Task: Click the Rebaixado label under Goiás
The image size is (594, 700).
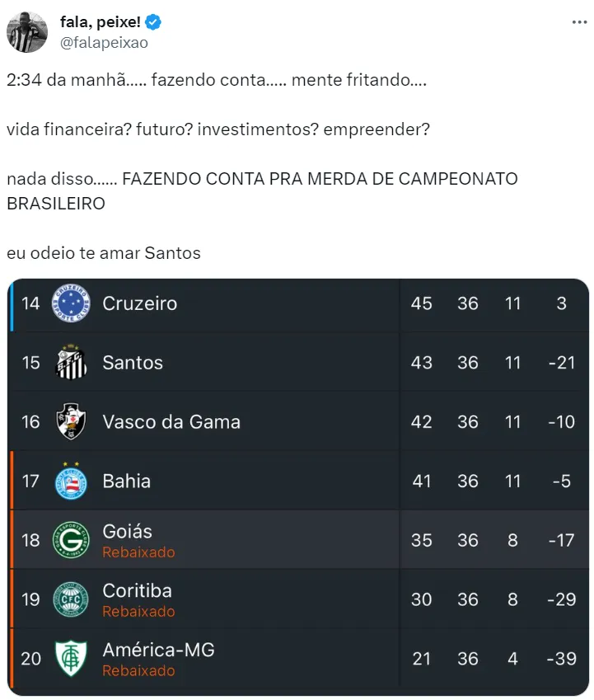Action: (x=138, y=552)
